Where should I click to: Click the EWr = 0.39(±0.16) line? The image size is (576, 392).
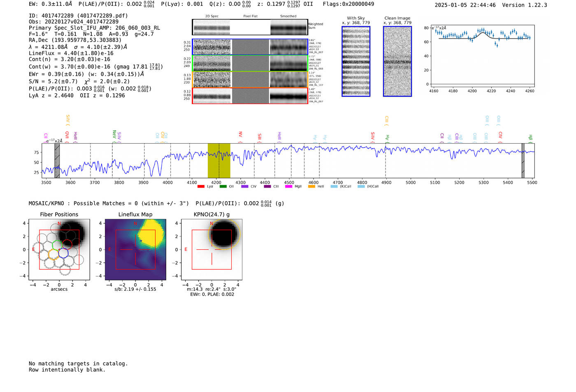(x=86, y=74)
